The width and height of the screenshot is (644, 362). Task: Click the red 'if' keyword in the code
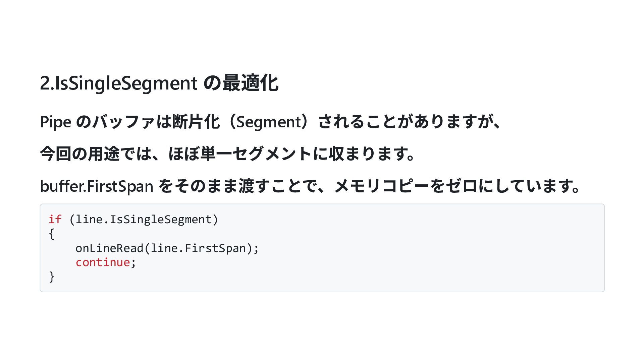click(55, 220)
